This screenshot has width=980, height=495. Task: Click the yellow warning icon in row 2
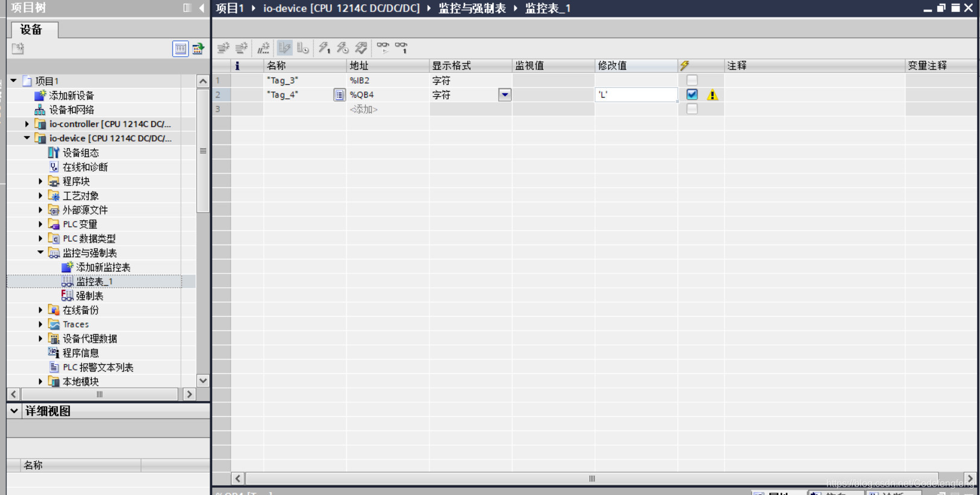(x=713, y=95)
